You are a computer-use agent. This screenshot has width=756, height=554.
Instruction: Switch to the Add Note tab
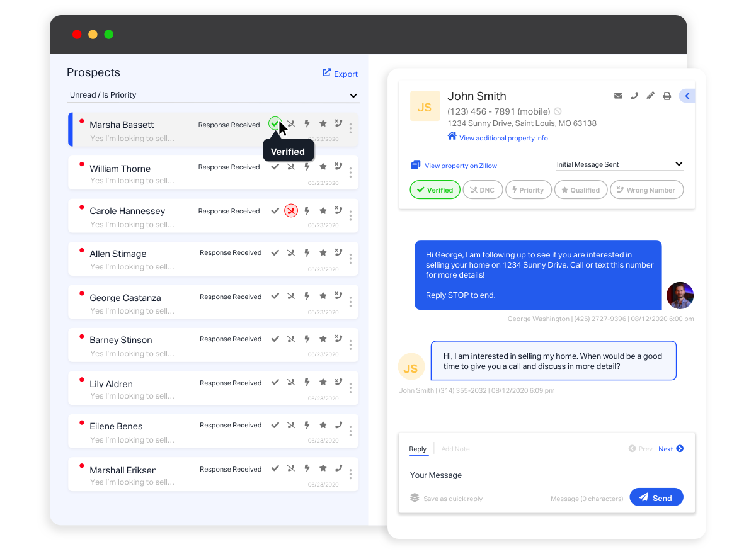pyautogui.click(x=455, y=449)
